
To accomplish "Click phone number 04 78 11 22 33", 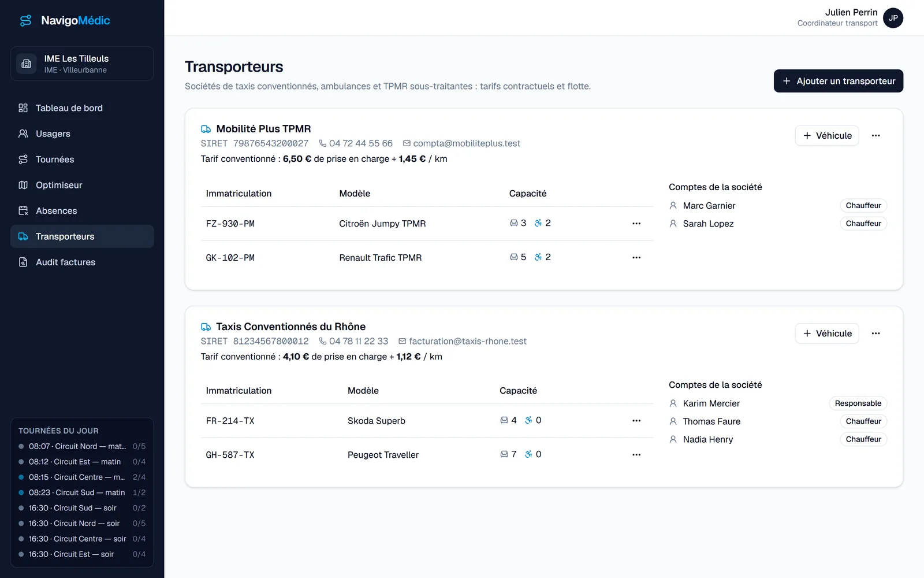I will (x=353, y=341).
